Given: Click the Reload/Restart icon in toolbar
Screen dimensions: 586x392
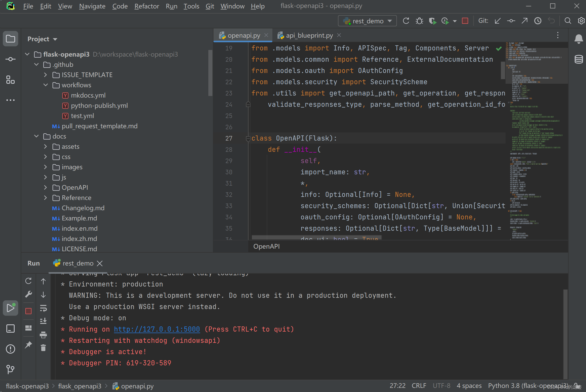Looking at the screenshot, I should coord(406,21).
